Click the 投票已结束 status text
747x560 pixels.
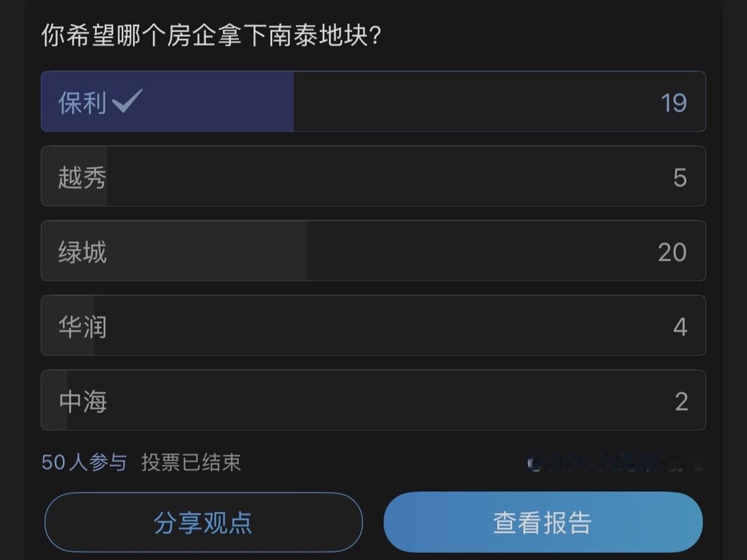[191, 462]
